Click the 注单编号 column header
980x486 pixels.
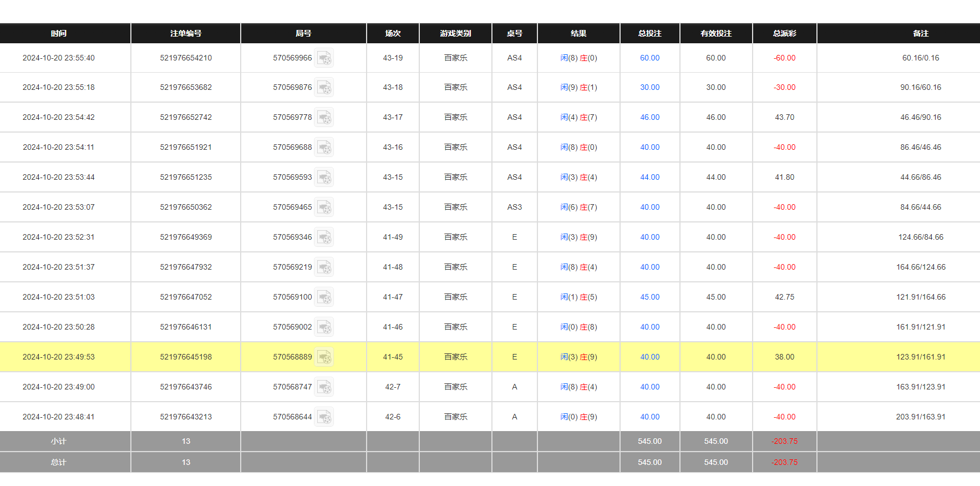[186, 33]
